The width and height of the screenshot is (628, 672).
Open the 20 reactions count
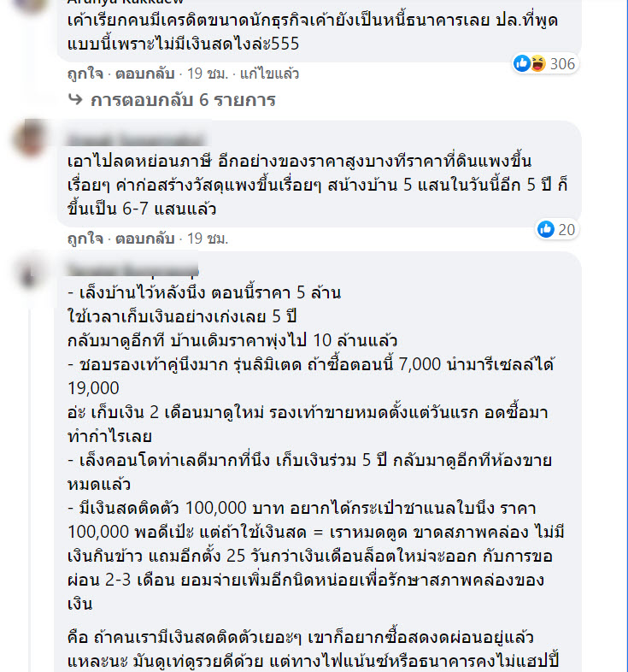coord(566,230)
